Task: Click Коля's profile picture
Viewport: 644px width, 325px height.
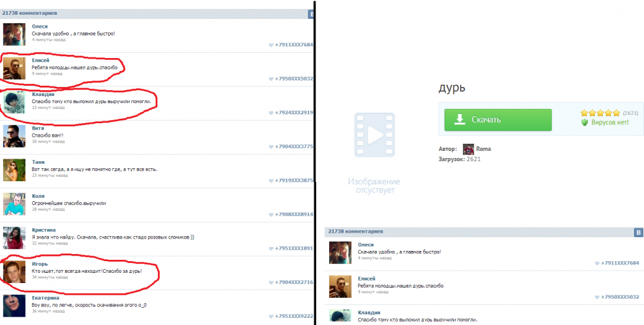Action: 14,204
